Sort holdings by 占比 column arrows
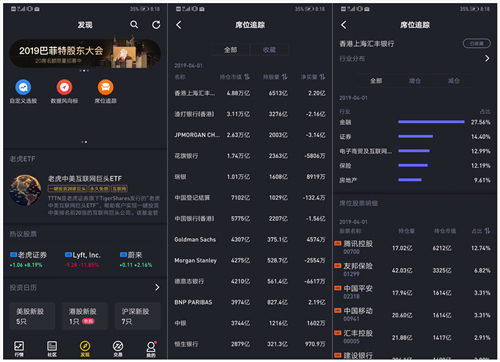This screenshot has height=362, width=500. (487, 231)
